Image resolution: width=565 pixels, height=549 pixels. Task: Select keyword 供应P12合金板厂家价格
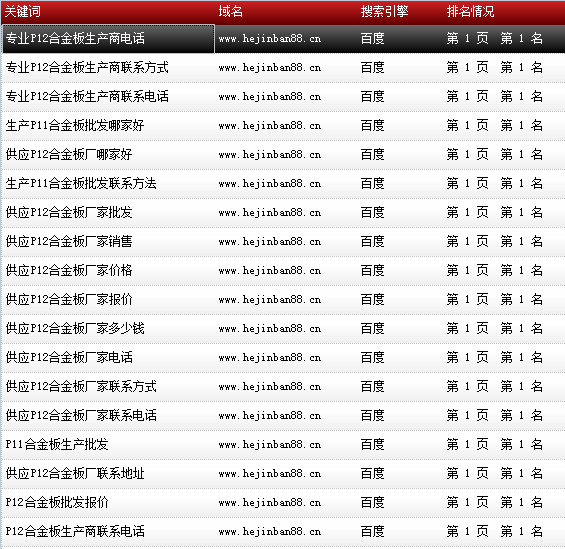pos(69,271)
